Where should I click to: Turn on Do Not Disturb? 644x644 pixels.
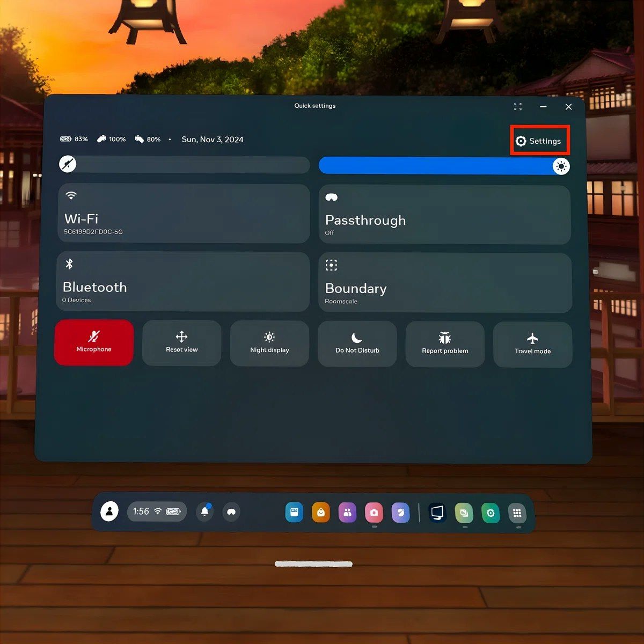tap(357, 343)
